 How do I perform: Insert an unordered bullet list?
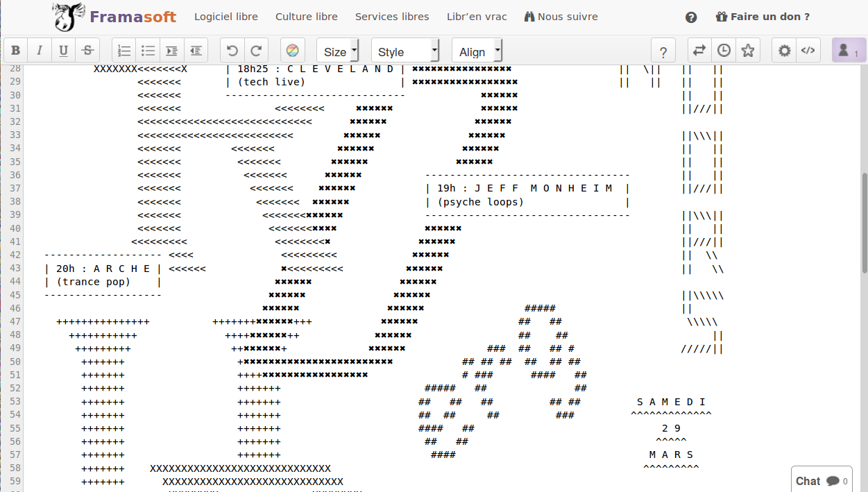(x=148, y=51)
